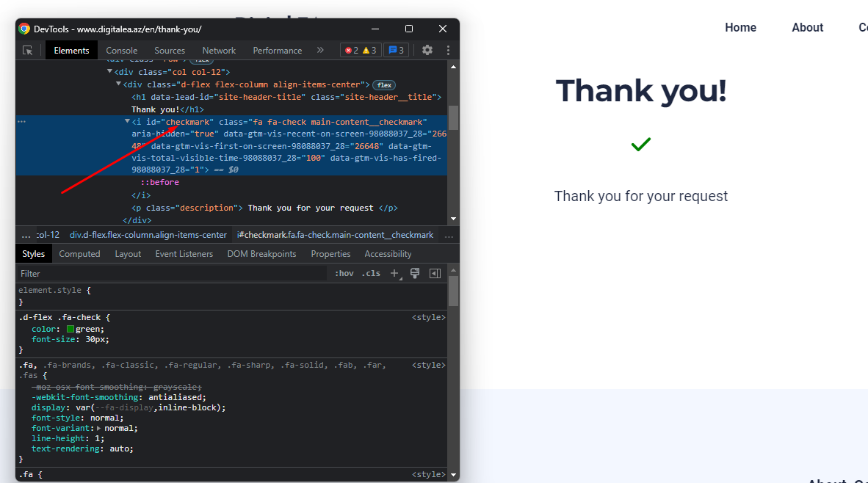Select the ::before pseudo-element line
868x483 pixels.
click(x=160, y=182)
